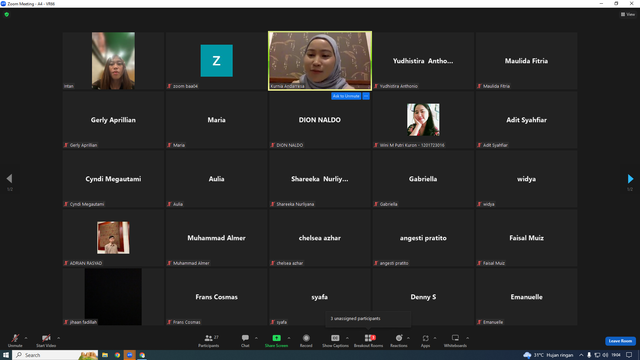Viewport: 640px width, 360px height.
Task: Click the Yudhistira Anthonio participant name
Action: (423, 61)
